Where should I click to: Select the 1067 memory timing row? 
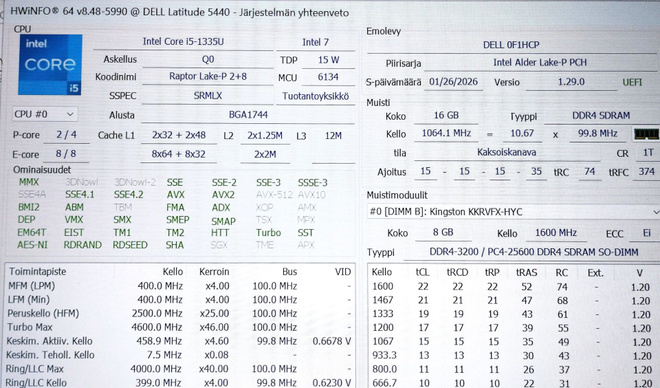513,342
